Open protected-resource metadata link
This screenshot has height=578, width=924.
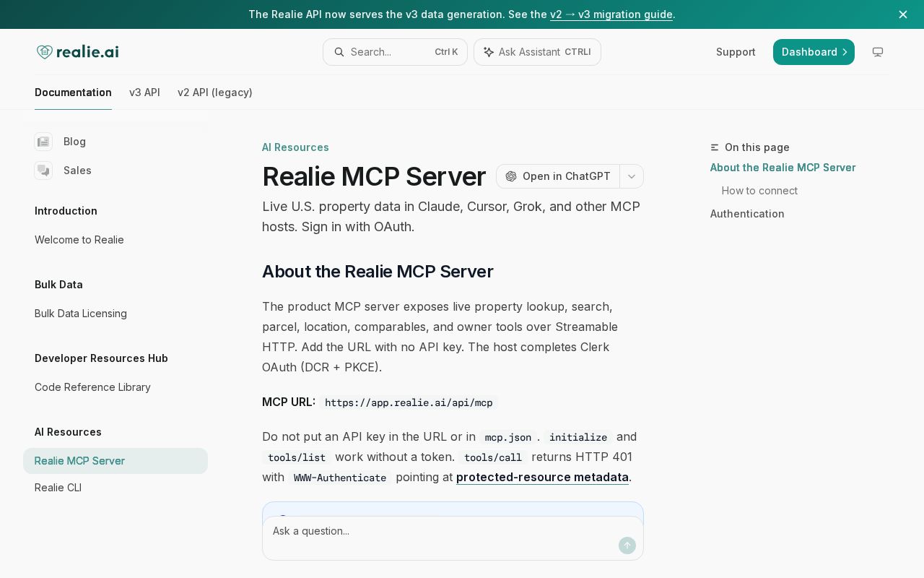542,477
